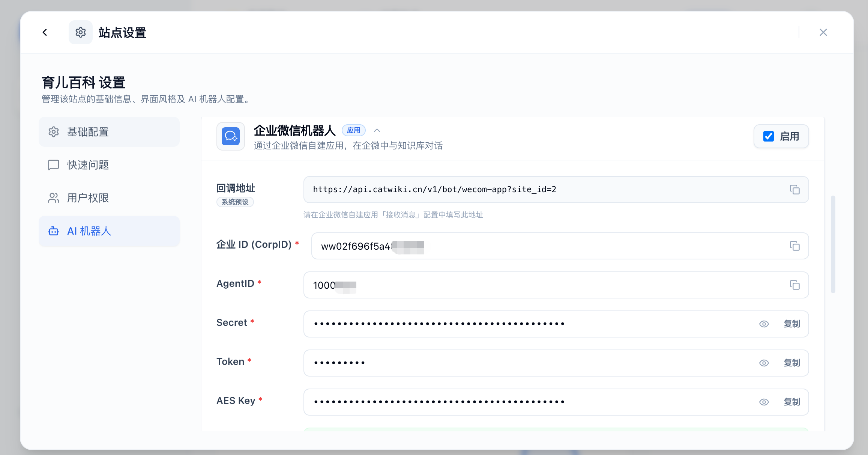Reveal the hidden Token value
The image size is (868, 455).
[x=764, y=363]
